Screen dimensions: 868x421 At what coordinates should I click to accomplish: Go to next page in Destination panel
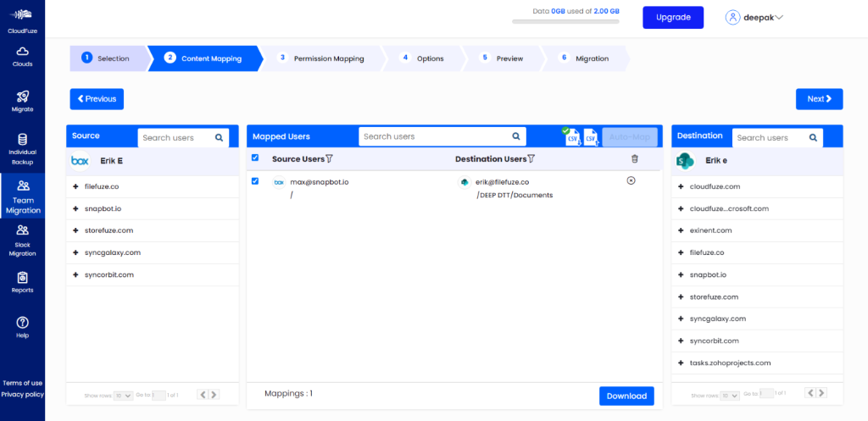(x=821, y=393)
